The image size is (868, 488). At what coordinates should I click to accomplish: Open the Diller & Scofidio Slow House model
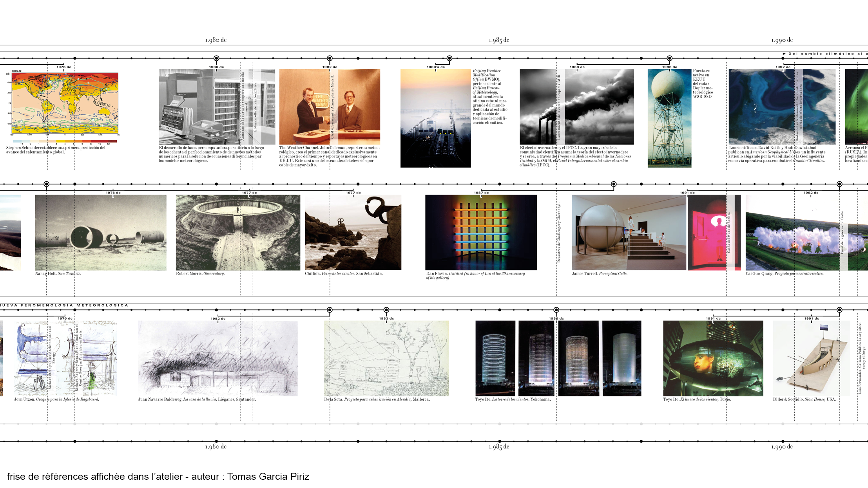(811, 358)
